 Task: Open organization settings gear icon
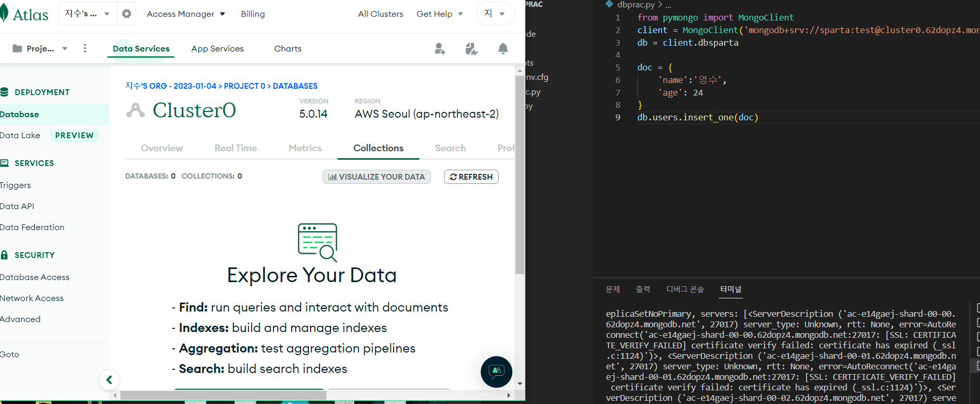pyautogui.click(x=127, y=14)
